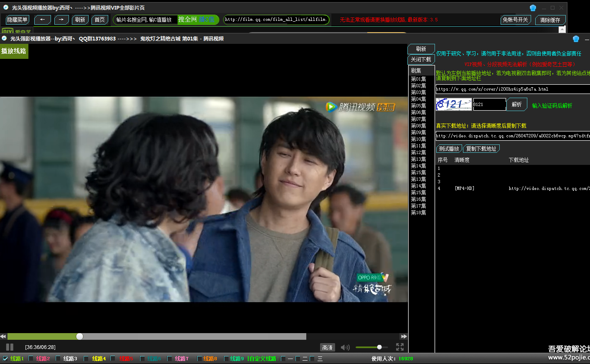
Task: Click the blue skin icon in the top title bar
Action: tap(533, 8)
